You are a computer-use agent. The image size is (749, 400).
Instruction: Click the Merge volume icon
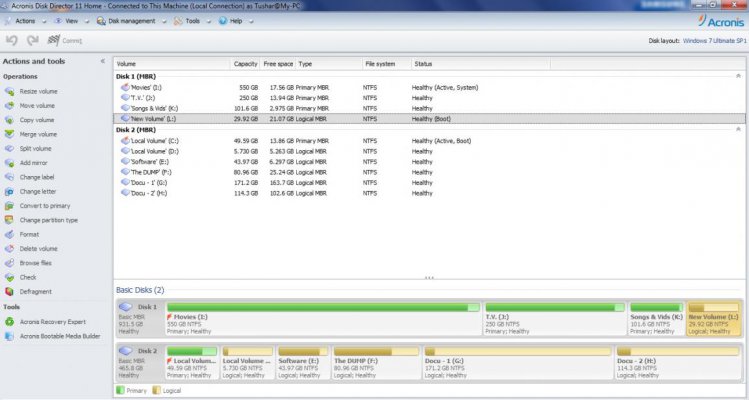point(9,134)
